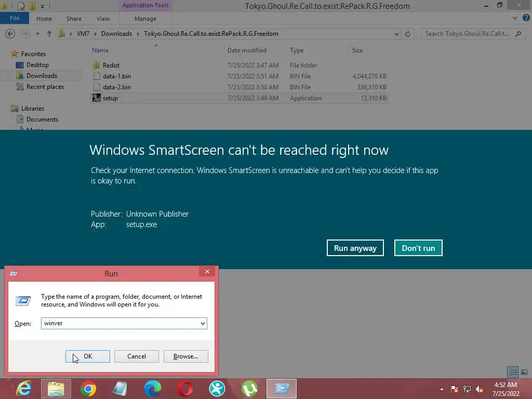Open the Run command history dropdown
This screenshot has height=399, width=532.
pos(203,323)
